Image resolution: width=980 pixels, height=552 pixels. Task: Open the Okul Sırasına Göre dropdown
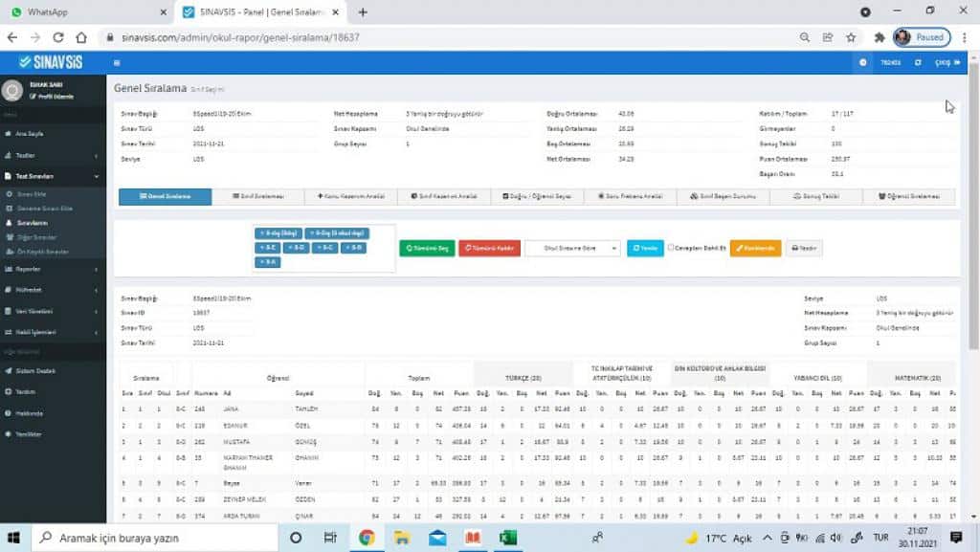pos(573,247)
